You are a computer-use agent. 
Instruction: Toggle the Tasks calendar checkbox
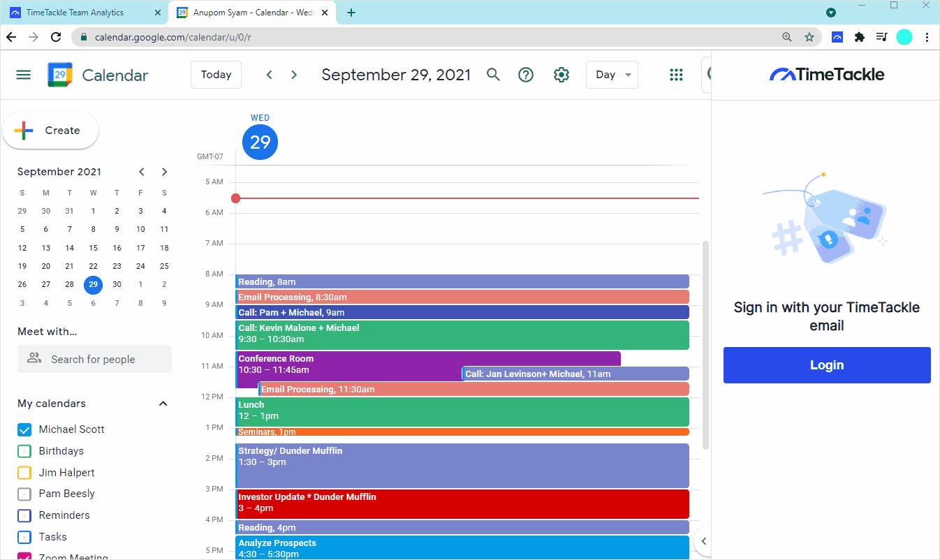point(24,537)
